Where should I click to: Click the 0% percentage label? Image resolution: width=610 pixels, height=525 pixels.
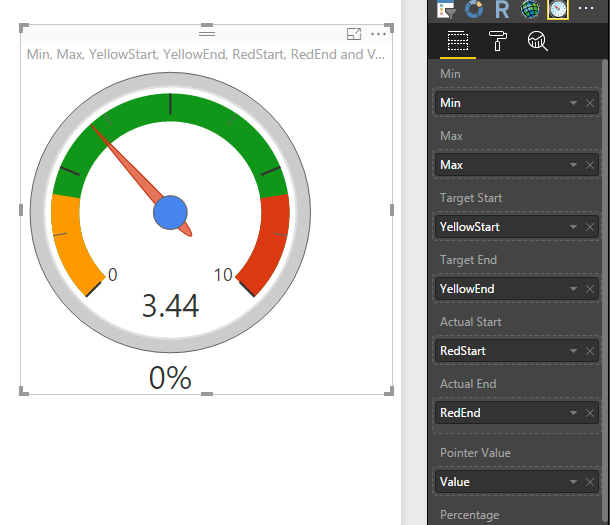[170, 378]
